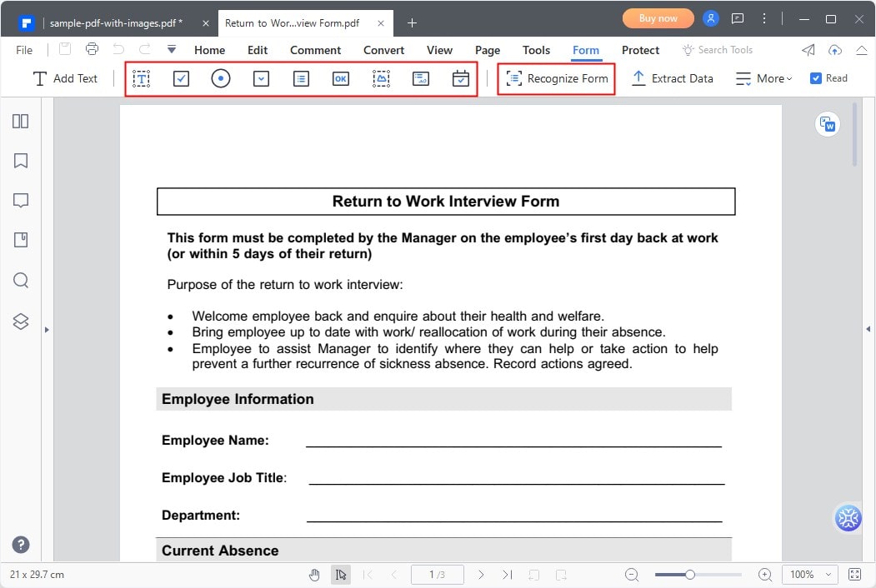Add a radio button form field
876x588 pixels.
pos(221,78)
